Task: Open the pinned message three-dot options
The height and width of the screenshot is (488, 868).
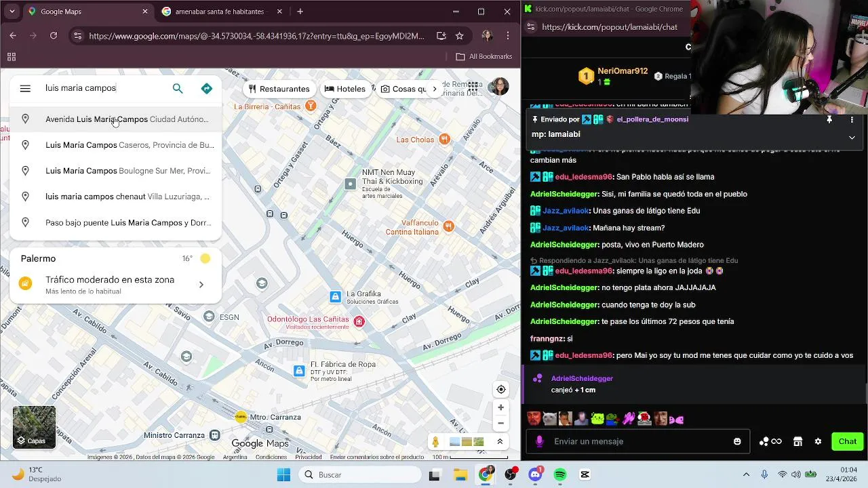Action: (852, 119)
